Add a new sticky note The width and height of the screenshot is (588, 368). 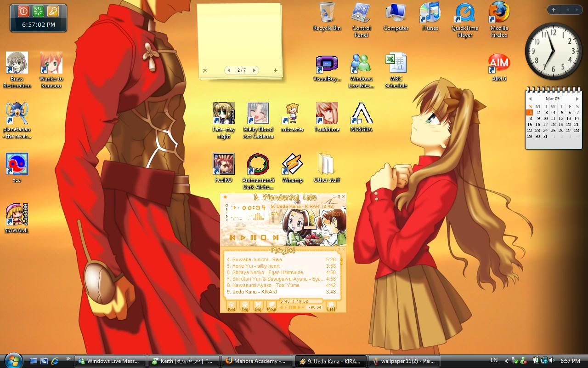click(x=276, y=70)
